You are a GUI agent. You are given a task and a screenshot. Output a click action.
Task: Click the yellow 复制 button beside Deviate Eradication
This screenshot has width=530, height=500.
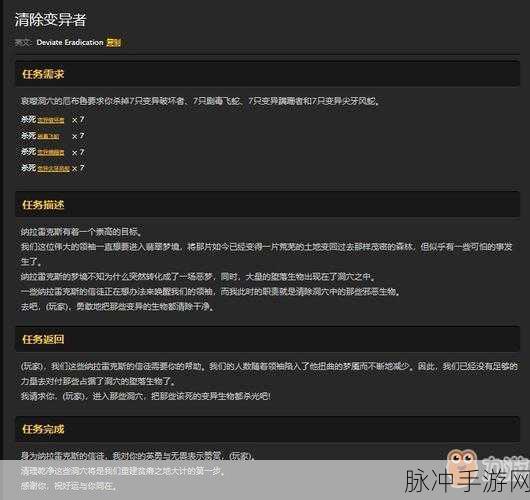pyautogui.click(x=114, y=43)
